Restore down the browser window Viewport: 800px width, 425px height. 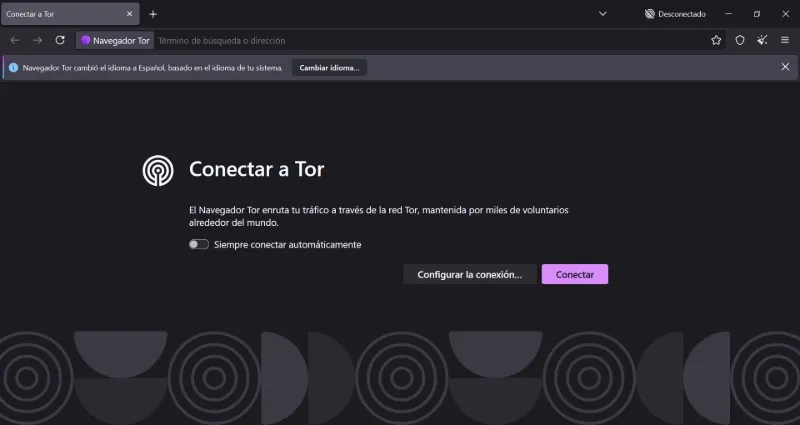click(757, 14)
